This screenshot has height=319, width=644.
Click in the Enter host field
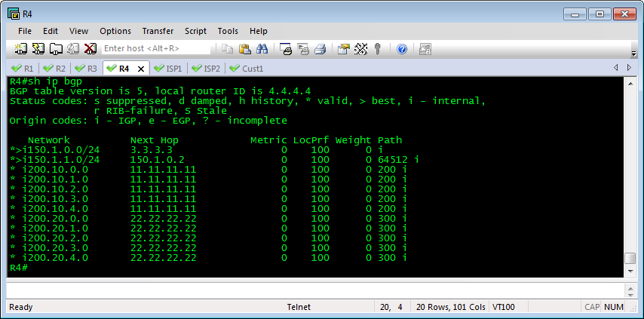156,48
